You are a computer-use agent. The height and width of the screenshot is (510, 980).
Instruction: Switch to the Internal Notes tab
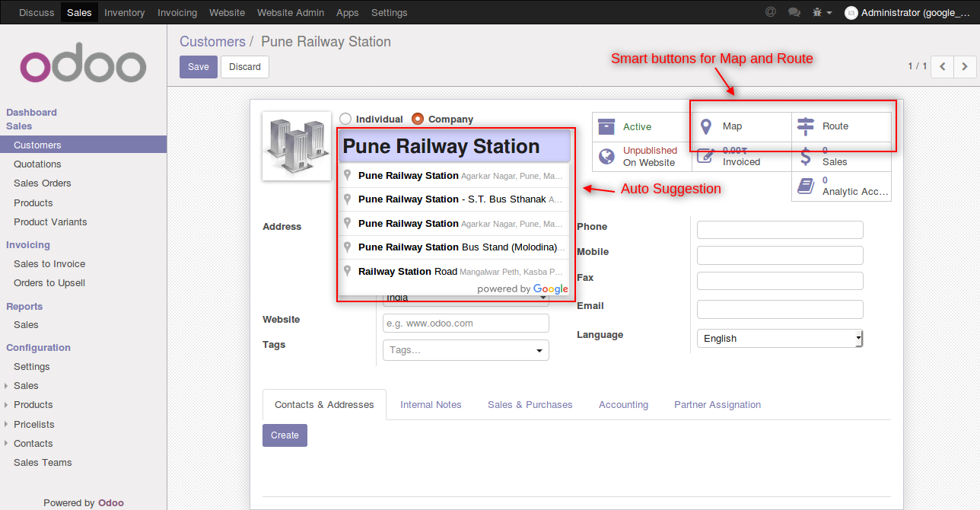click(x=431, y=404)
